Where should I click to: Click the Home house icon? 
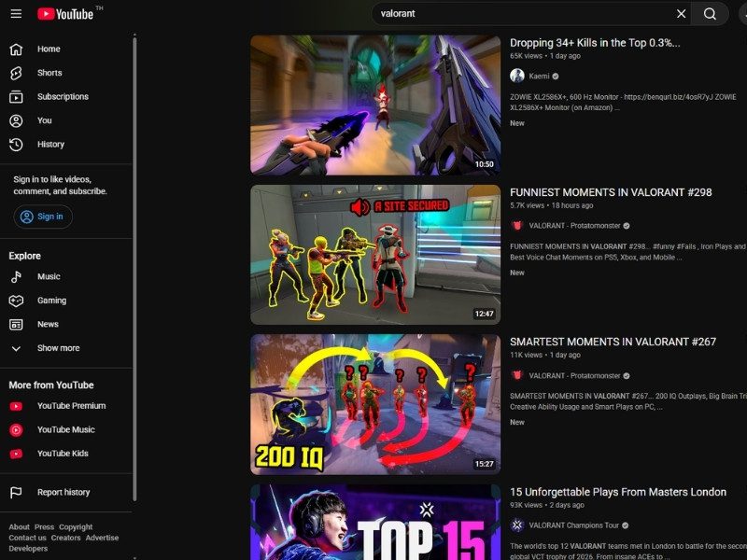click(x=16, y=49)
